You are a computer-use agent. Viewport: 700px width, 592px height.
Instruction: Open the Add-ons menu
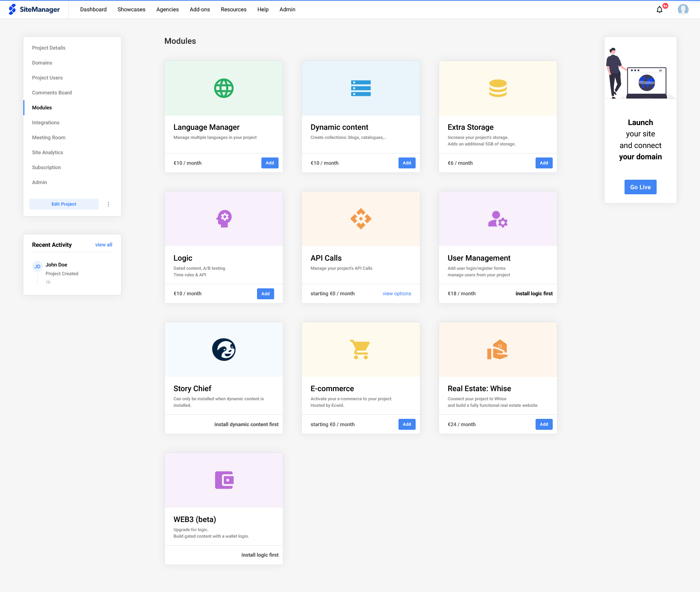pos(200,9)
